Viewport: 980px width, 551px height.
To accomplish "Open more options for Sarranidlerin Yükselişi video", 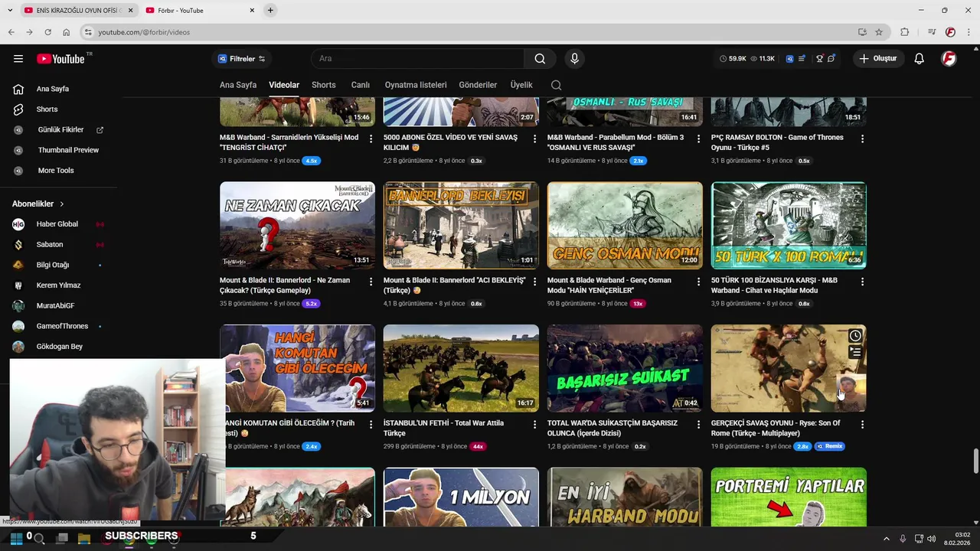I will 371,139.
